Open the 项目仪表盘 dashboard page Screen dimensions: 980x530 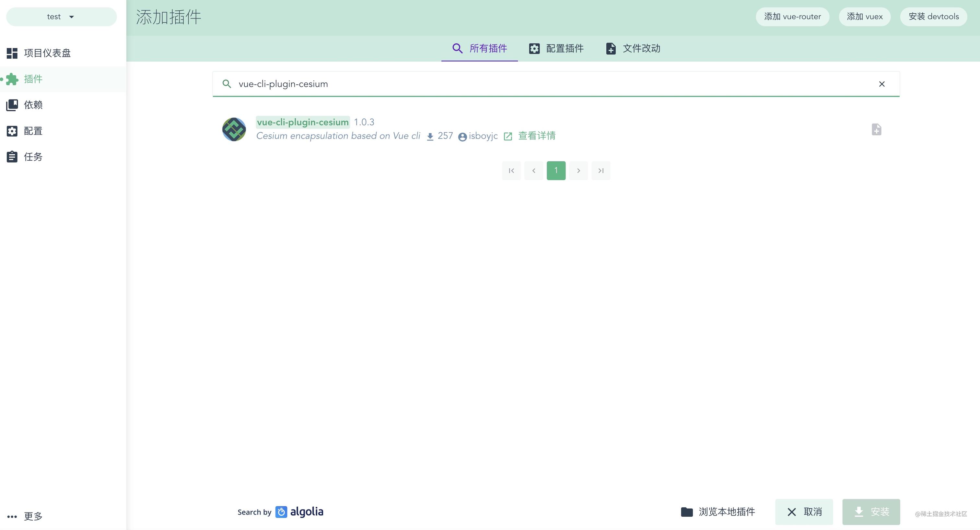point(63,53)
